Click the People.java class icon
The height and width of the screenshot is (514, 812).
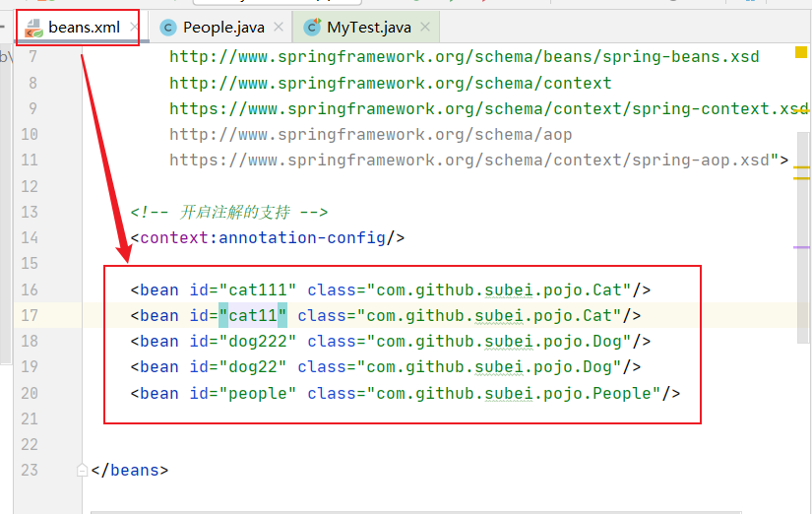(x=168, y=28)
